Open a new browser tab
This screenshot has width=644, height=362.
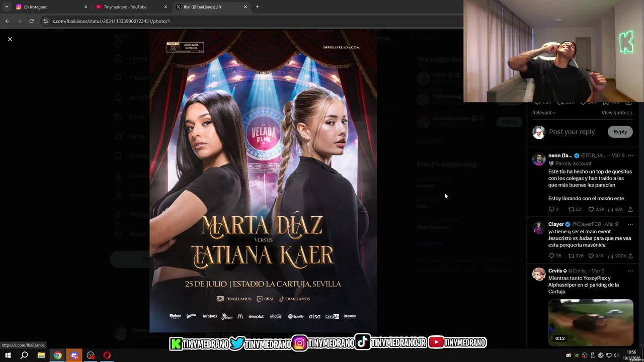pyautogui.click(x=258, y=7)
